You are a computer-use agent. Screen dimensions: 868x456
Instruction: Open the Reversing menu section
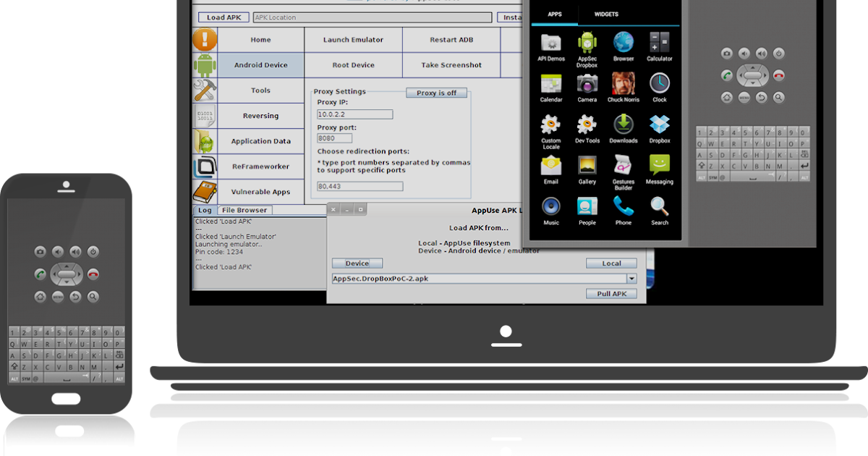point(260,116)
